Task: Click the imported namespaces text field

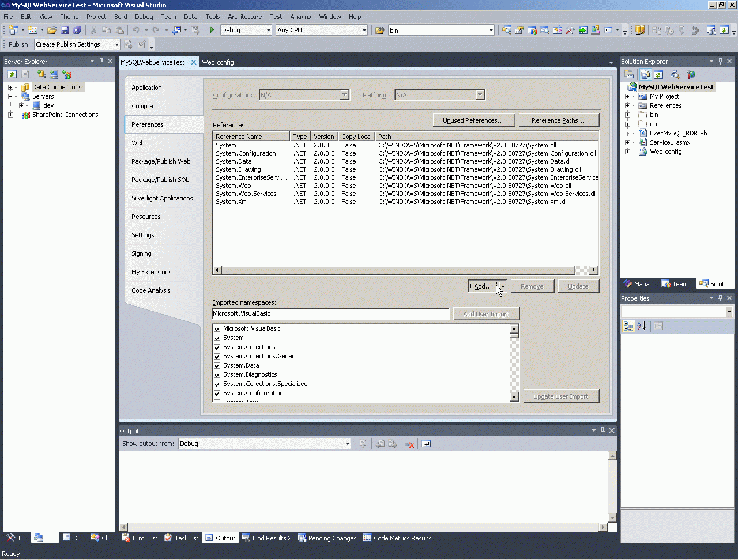Action: 330,313
